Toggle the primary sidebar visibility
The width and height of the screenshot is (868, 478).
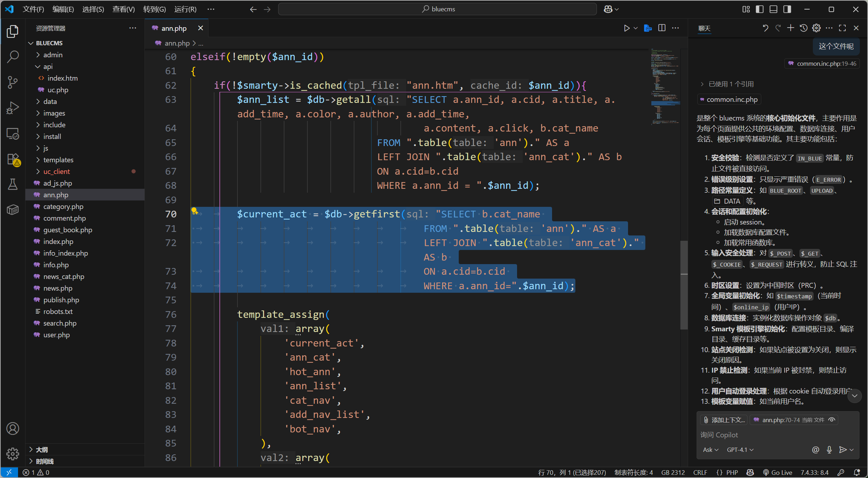(x=759, y=9)
